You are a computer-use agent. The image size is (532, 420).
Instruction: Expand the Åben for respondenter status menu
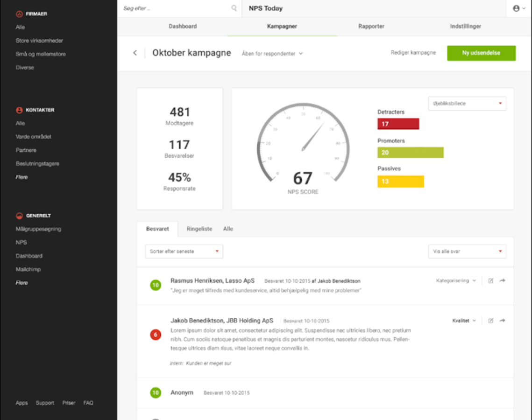click(x=272, y=54)
